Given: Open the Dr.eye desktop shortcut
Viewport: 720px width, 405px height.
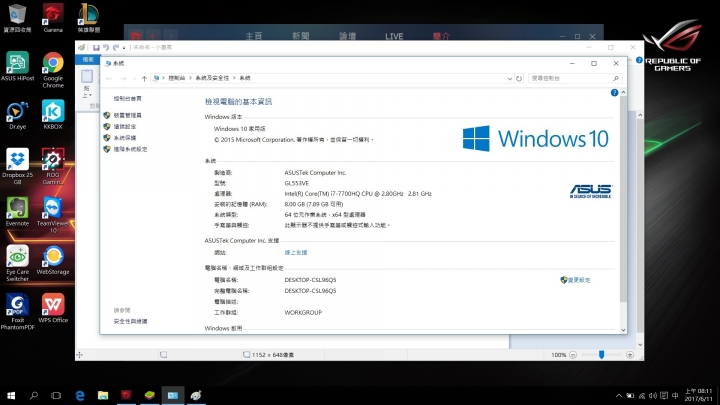Looking at the screenshot, I should [17, 115].
